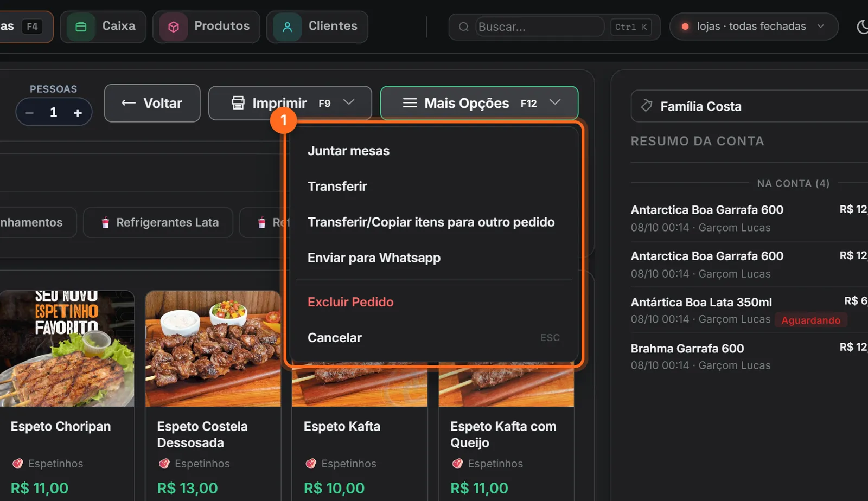Click the Aguardando status badge
868x501 pixels.
point(810,320)
